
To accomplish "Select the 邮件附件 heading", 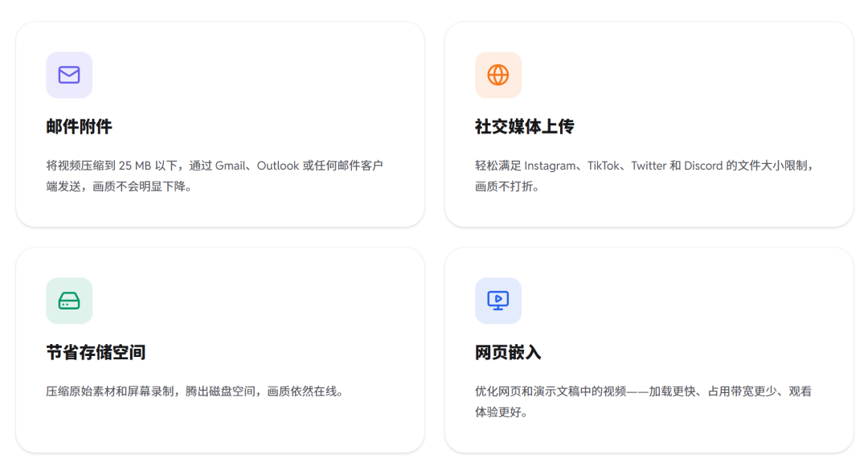I will tap(79, 127).
